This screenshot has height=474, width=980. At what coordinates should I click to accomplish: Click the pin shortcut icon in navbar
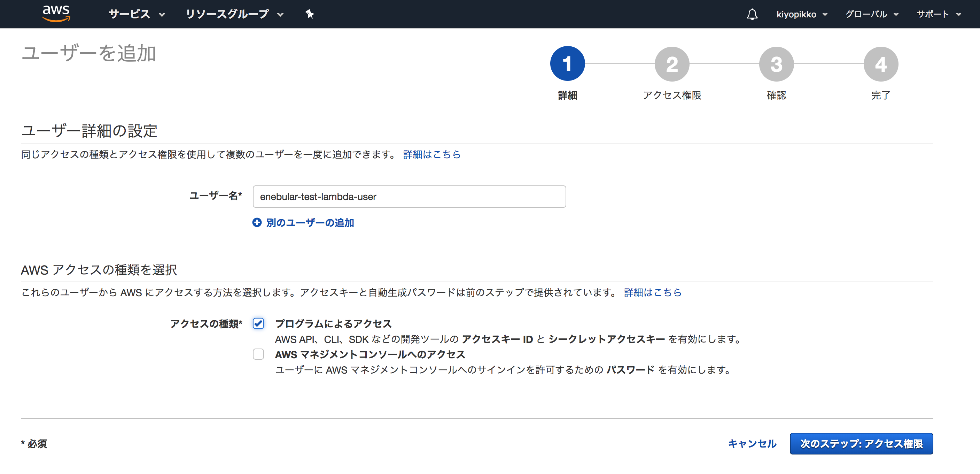tap(309, 14)
